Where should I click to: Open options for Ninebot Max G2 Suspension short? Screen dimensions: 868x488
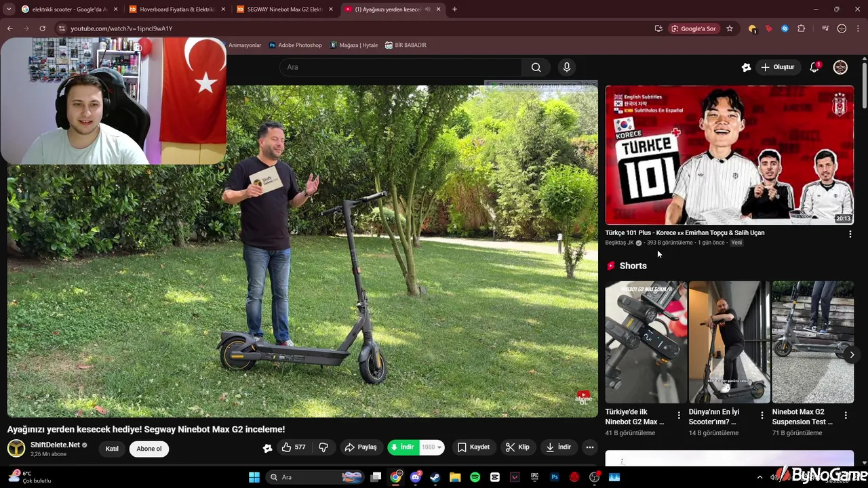pyautogui.click(x=846, y=415)
